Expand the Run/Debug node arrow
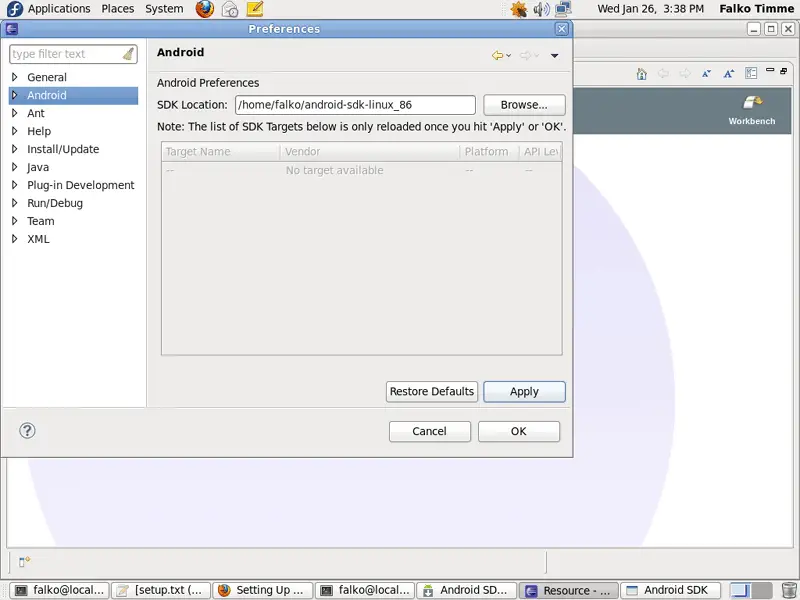The image size is (800, 600). coord(15,203)
